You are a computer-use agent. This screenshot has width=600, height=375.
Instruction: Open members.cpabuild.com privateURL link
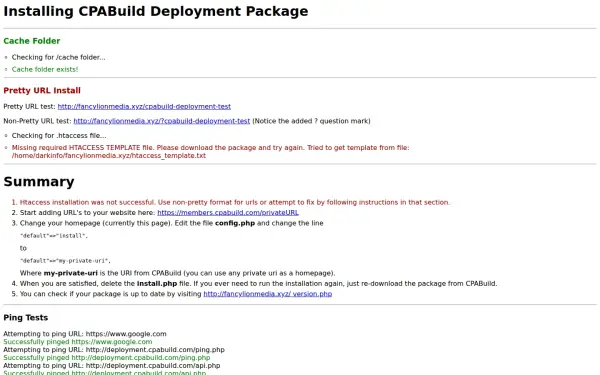(228, 212)
